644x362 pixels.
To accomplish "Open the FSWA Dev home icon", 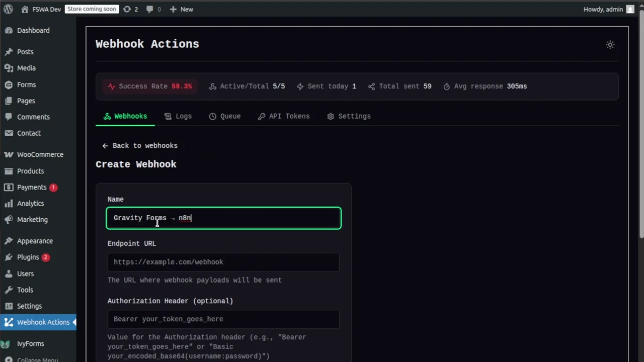I will pos(25,9).
